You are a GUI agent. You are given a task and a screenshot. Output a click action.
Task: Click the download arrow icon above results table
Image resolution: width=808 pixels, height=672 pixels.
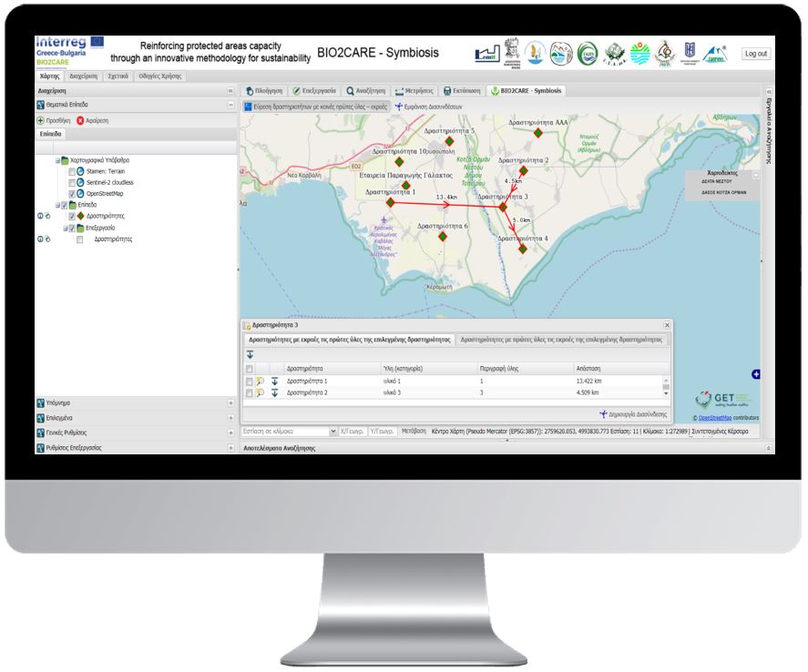coord(250,355)
